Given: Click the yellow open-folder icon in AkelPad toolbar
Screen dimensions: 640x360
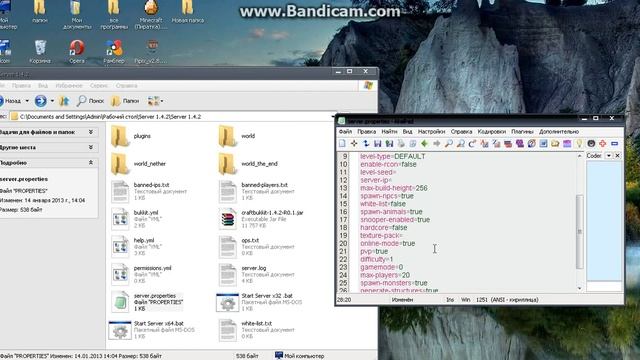Looking at the screenshot, I should (x=555, y=144).
